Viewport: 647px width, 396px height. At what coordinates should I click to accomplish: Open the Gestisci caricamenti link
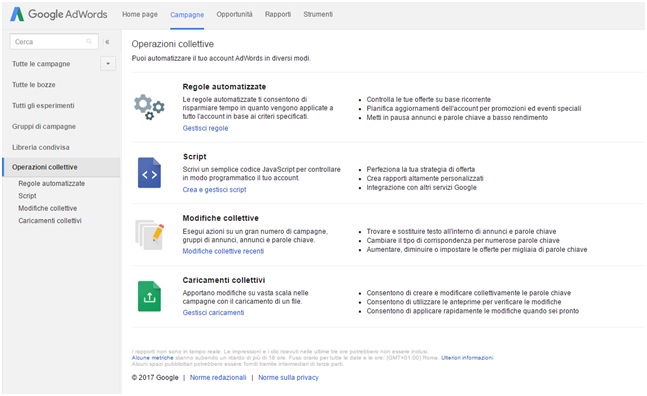point(213,313)
